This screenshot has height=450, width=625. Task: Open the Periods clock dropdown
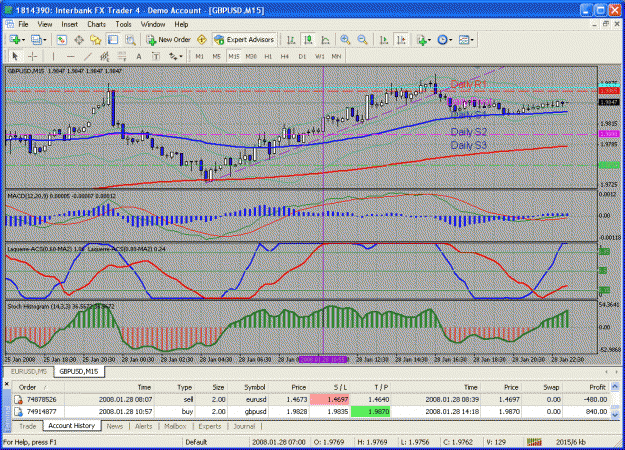445,40
